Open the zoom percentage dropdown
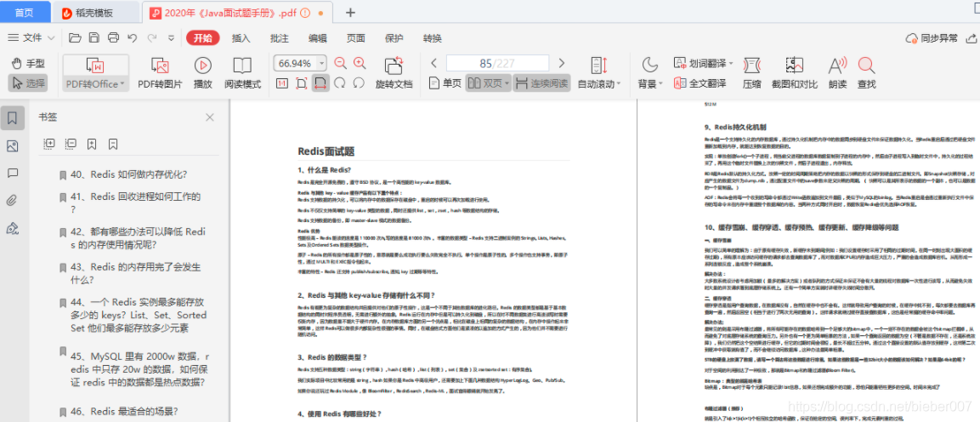 pyautogui.click(x=322, y=63)
